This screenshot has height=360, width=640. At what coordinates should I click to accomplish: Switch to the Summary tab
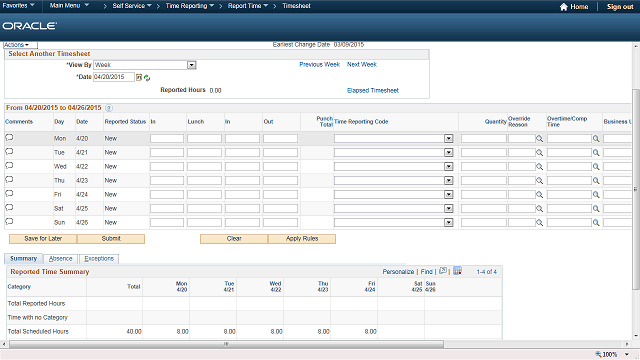click(23, 259)
